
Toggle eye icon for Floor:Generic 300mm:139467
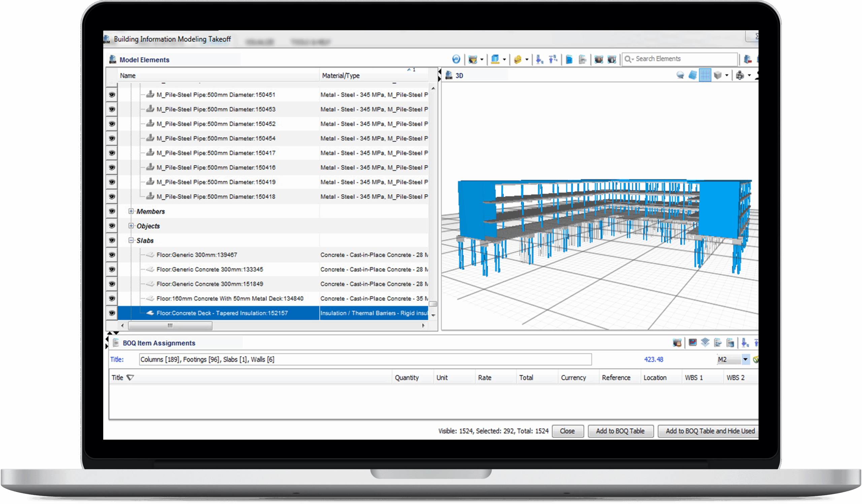click(112, 255)
